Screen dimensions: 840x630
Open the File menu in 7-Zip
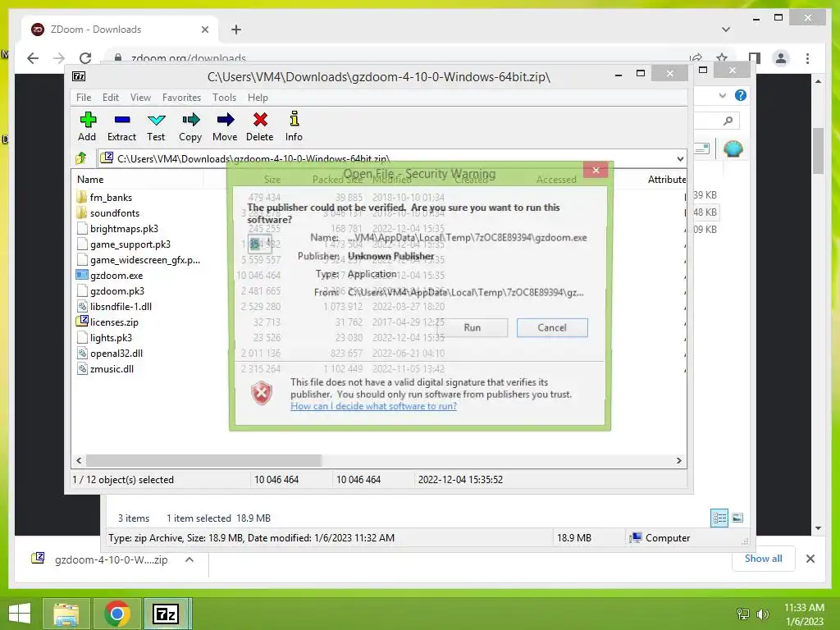[84, 98]
